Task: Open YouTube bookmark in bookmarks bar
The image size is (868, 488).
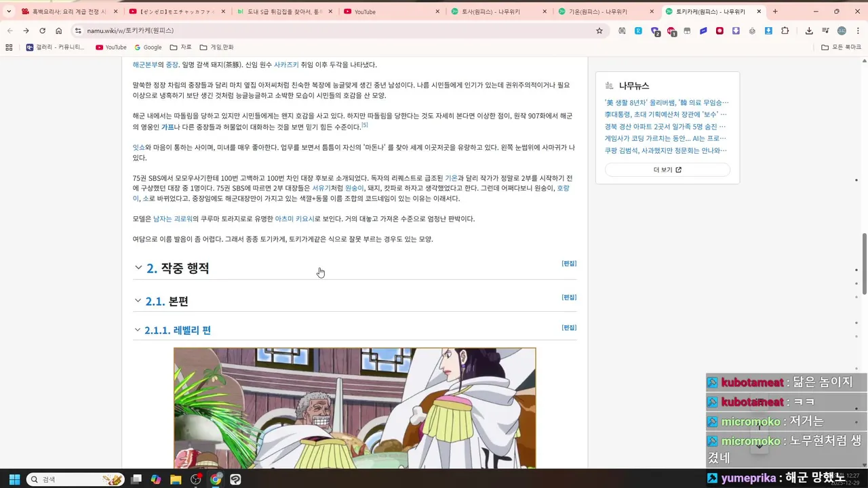Action: pos(111,47)
